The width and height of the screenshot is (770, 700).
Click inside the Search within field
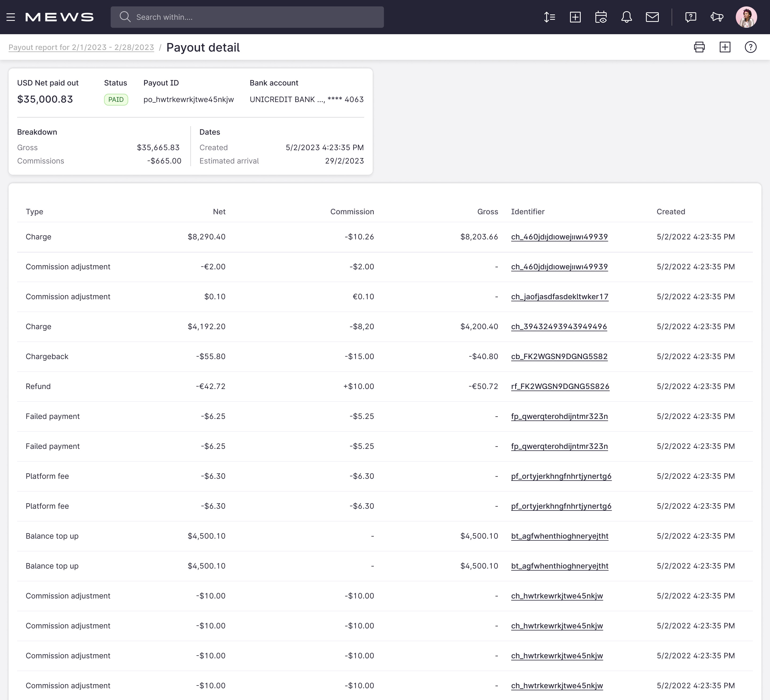(247, 17)
